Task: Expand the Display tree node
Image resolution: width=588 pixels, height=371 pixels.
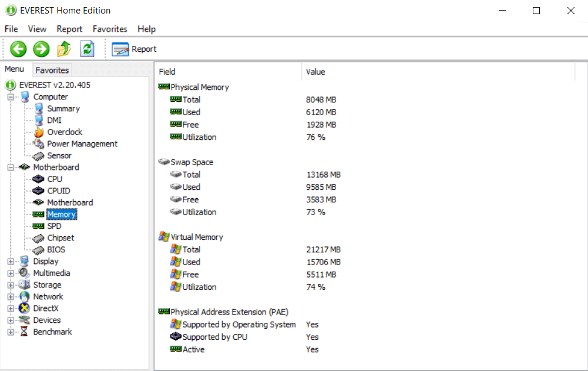Action: click(9, 261)
